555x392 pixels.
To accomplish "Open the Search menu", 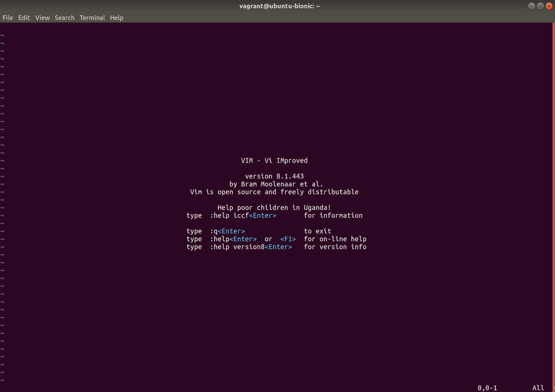I will [x=64, y=18].
